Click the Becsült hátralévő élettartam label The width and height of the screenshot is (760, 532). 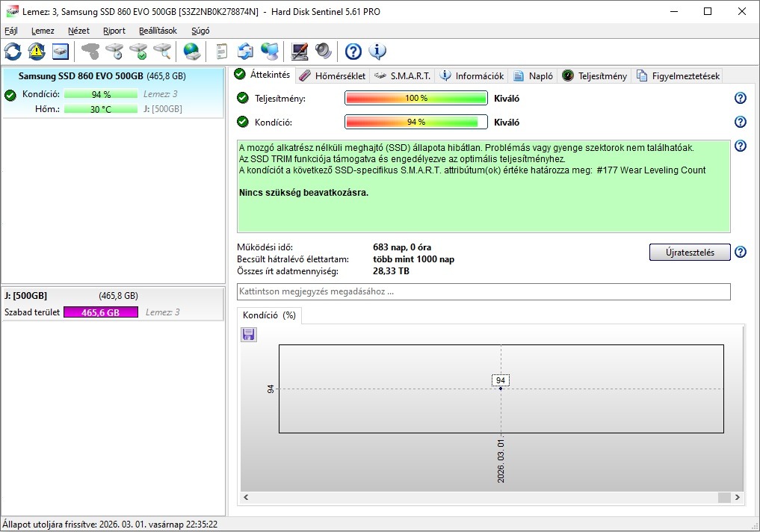click(x=293, y=259)
